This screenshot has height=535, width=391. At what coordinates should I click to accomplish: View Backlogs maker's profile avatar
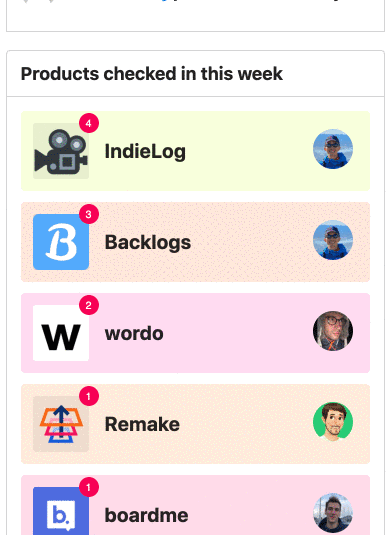tap(333, 240)
